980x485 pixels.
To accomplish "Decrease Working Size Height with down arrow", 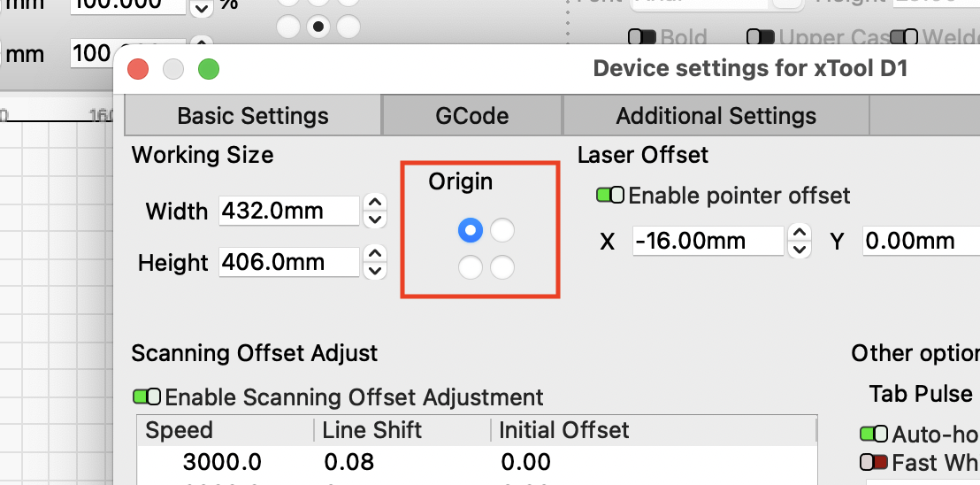I will (375, 271).
